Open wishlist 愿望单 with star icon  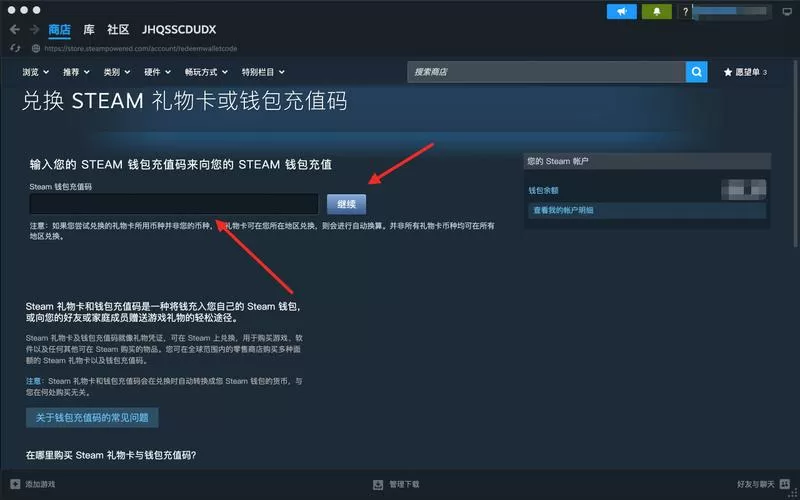745,72
